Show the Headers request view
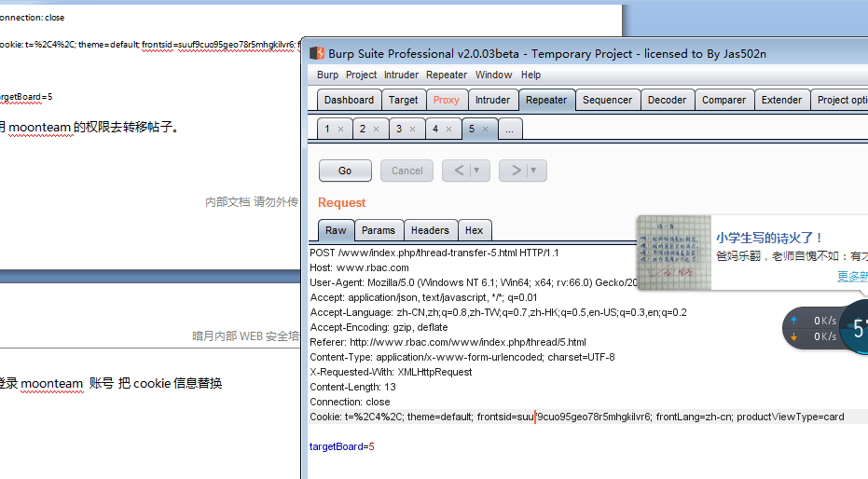Image resolution: width=868 pixels, height=479 pixels. coord(430,231)
